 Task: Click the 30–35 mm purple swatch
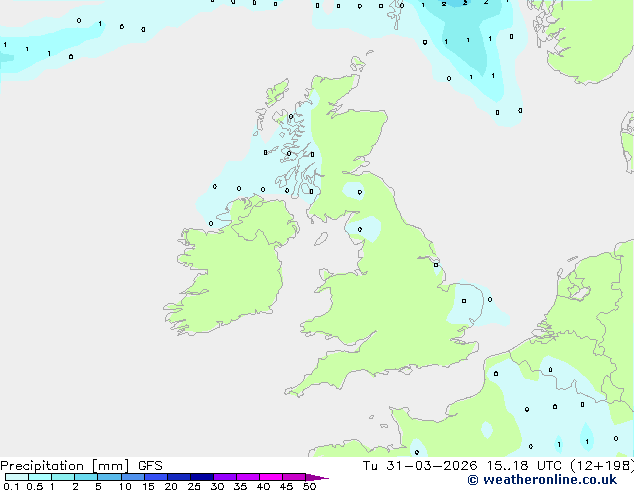[224, 477]
